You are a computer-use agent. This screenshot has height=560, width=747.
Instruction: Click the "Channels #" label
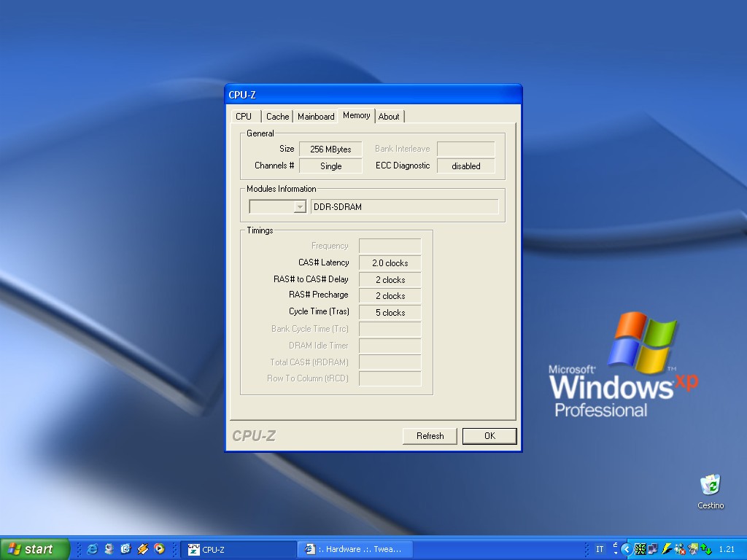[x=274, y=166]
